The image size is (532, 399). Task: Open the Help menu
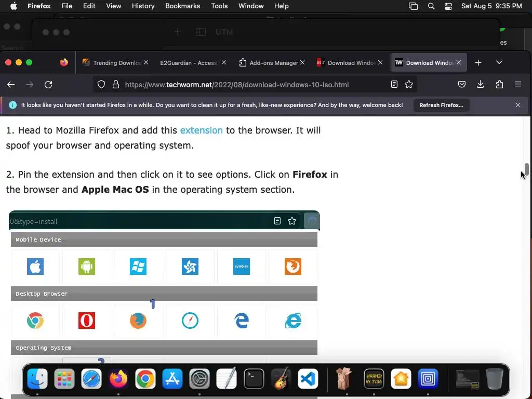(x=281, y=6)
